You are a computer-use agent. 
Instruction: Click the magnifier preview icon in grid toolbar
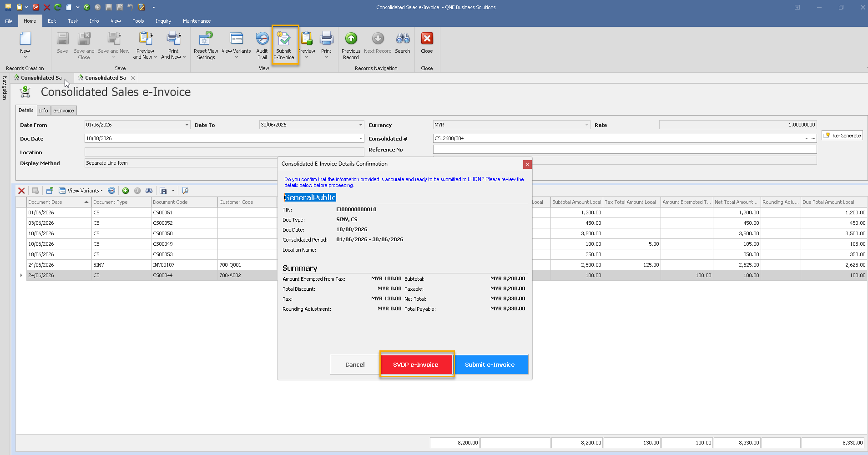pyautogui.click(x=185, y=191)
